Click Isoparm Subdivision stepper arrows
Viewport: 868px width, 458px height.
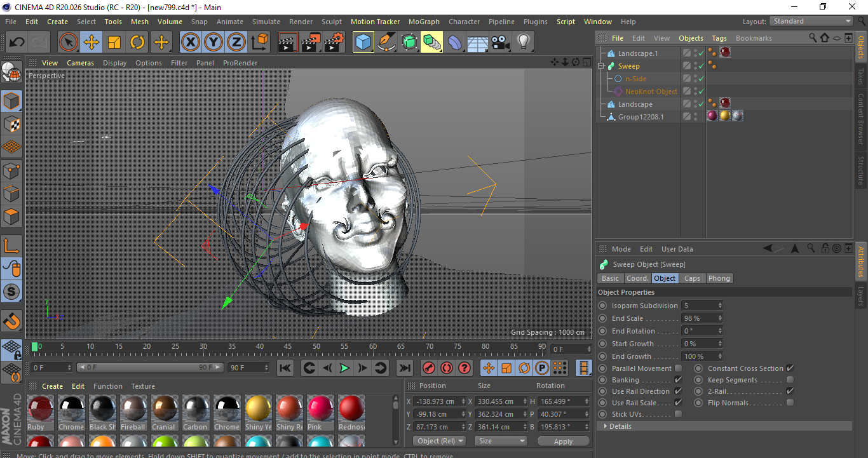pos(720,306)
